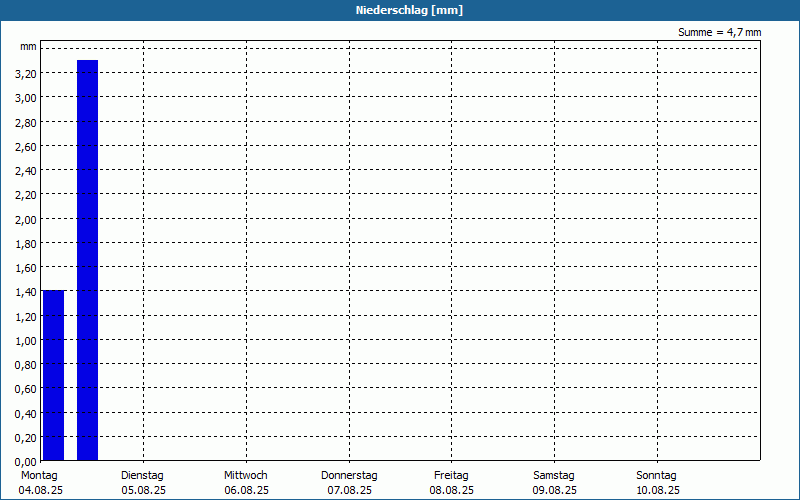Click the '3,00' y-axis value

[x=26, y=98]
